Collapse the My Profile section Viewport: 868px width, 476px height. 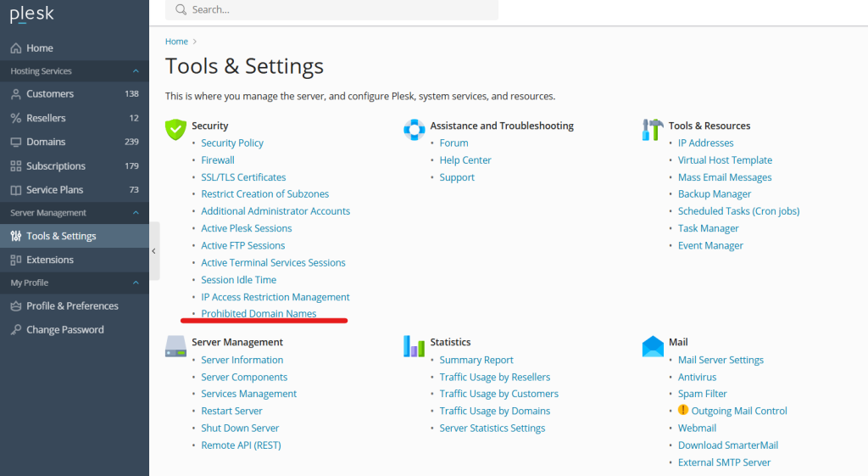pos(136,283)
